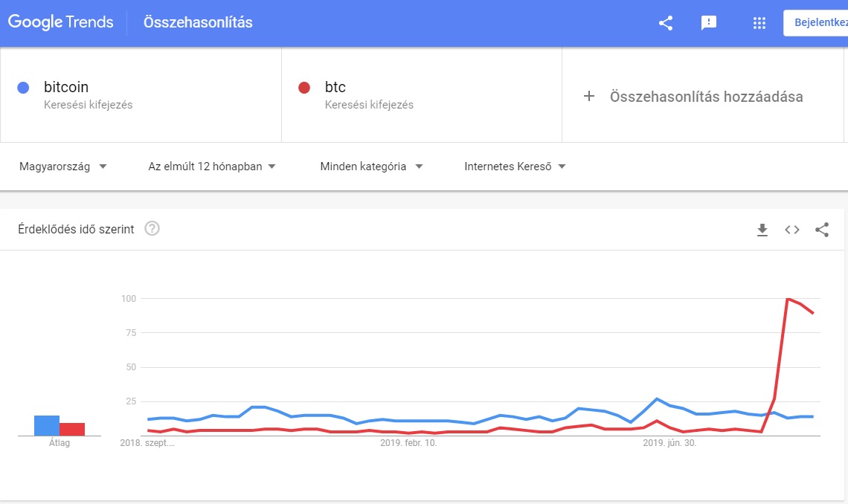The image size is (848, 504).
Task: Expand the Minden kategória dropdown
Action: coord(371,167)
